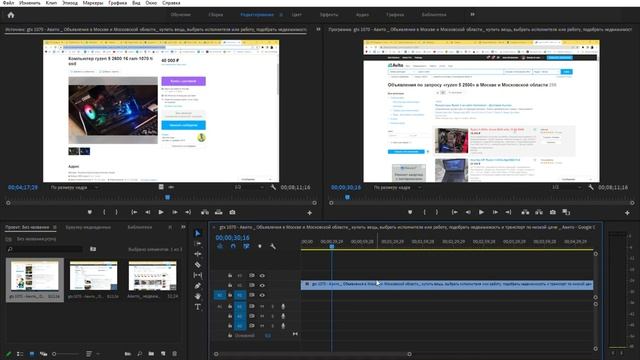
Task: Open the Клип menu
Action: pos(51,3)
